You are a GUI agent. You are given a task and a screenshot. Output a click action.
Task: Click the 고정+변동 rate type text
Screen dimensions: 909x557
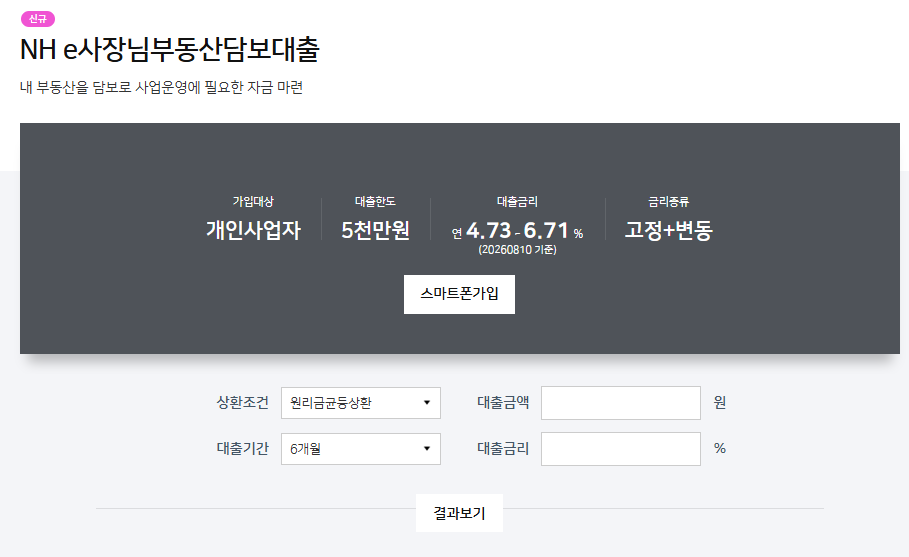[x=668, y=230]
